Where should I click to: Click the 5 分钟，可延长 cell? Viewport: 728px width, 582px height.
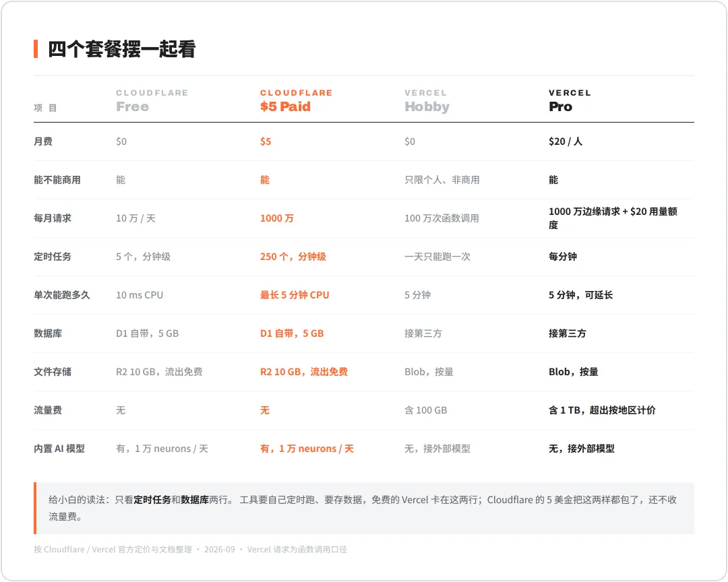(x=581, y=295)
